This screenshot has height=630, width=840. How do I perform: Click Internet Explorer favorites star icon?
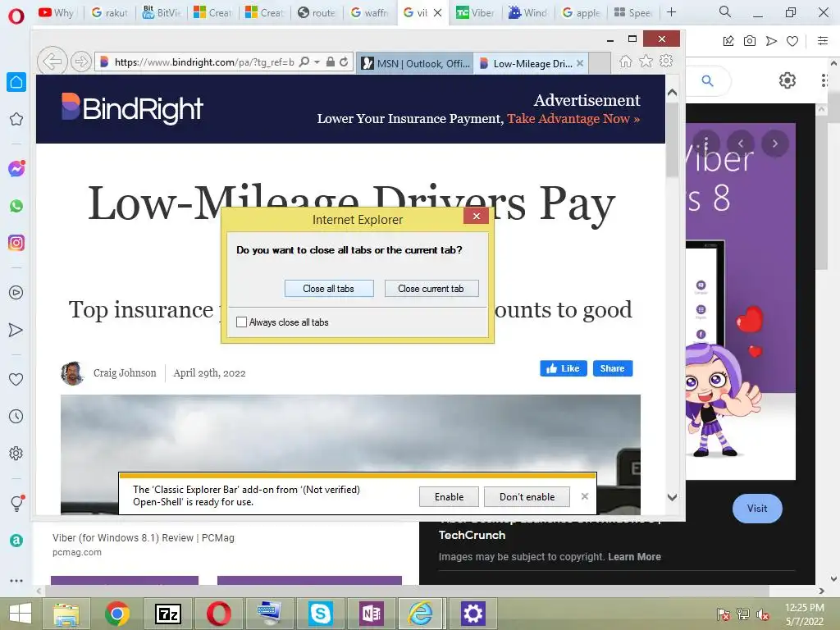point(646,61)
